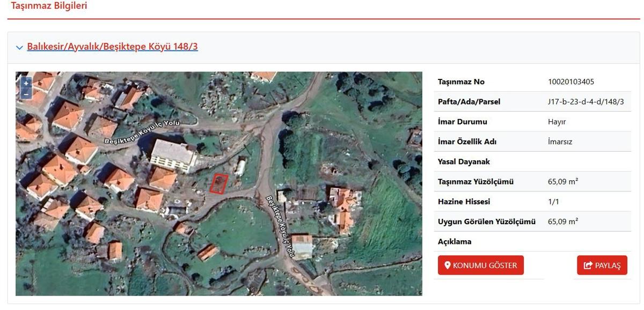
Task: Click the İmar Durumu label
Action: pos(462,122)
